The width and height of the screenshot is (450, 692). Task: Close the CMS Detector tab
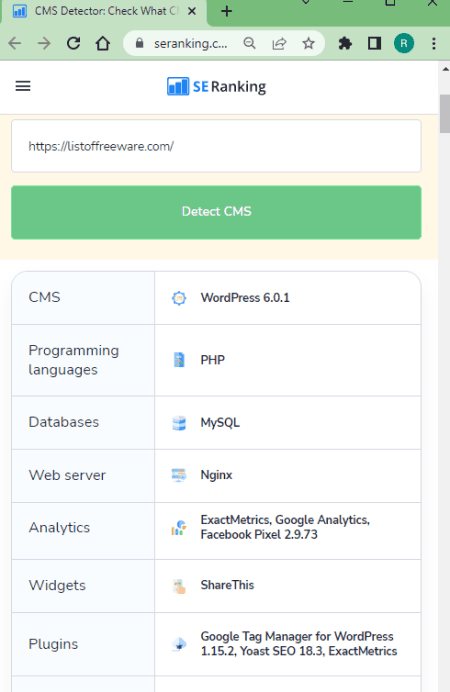tap(192, 11)
